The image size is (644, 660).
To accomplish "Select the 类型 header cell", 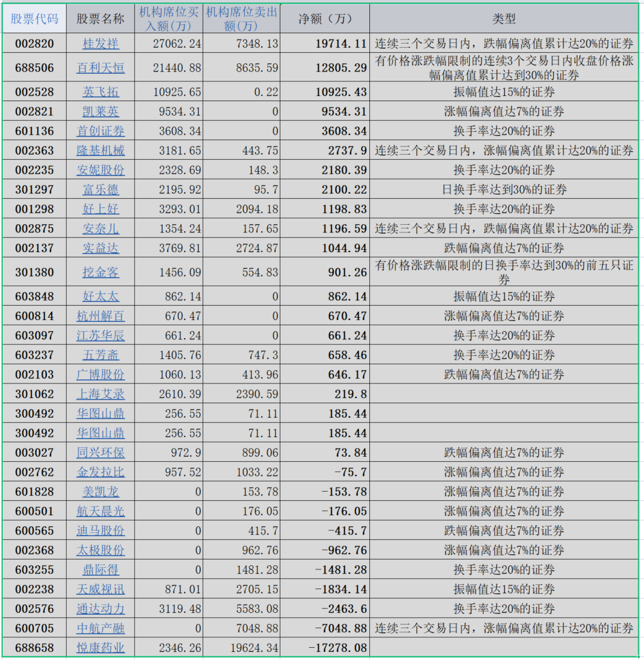I will (504, 19).
